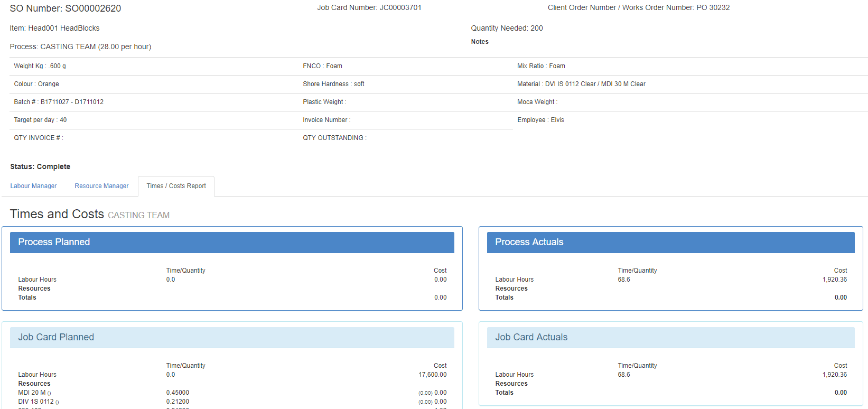Click the Batch # B1711027 field

pos(59,102)
